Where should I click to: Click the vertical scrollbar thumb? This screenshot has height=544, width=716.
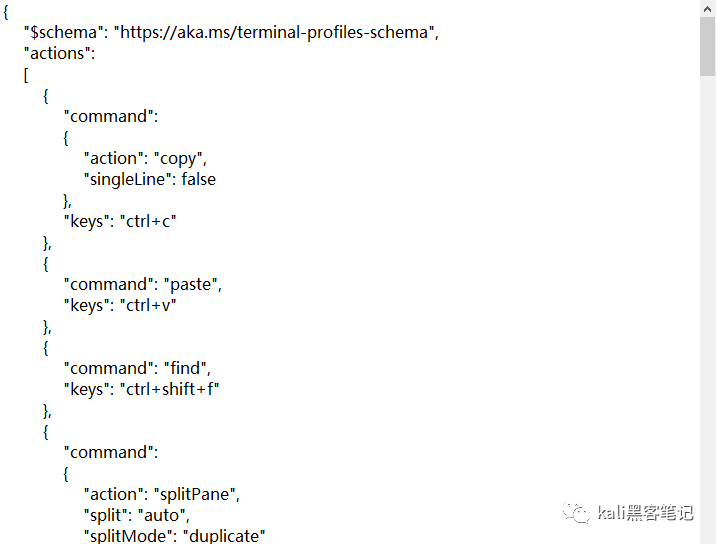(708, 46)
